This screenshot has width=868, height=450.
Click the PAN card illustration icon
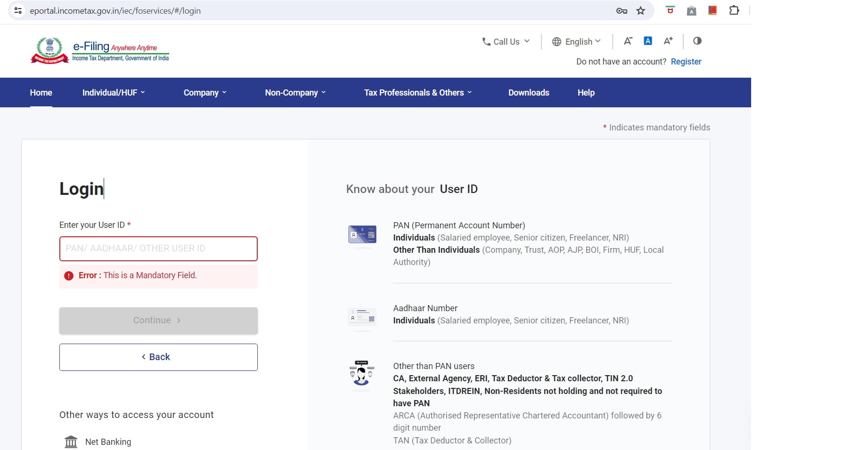pyautogui.click(x=362, y=235)
